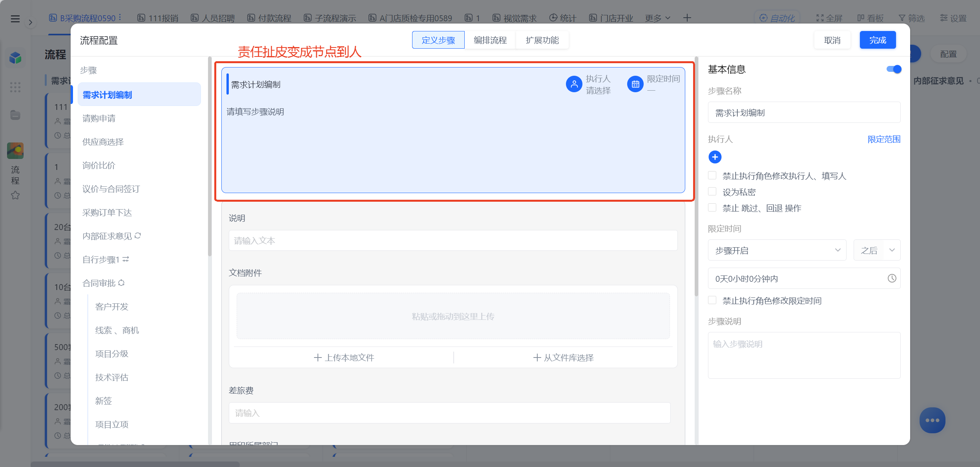980x467 pixels.
Task: Click the 限定范围 link
Action: coord(884,139)
